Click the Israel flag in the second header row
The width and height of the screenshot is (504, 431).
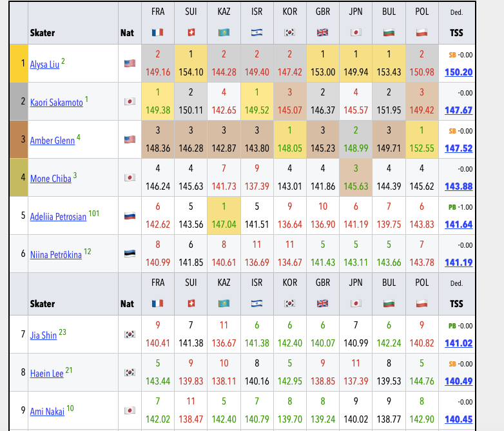257,303
